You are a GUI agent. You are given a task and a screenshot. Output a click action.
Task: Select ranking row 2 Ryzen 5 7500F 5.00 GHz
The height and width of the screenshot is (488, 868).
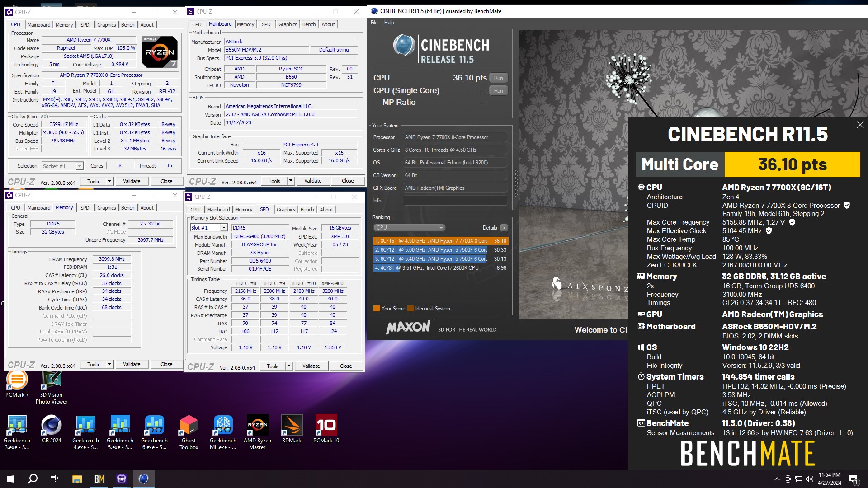(441, 250)
